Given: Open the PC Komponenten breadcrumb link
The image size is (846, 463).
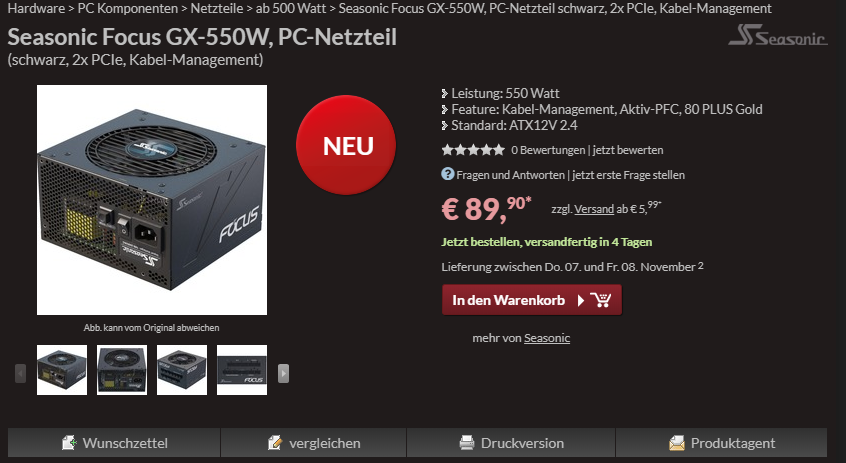Looking at the screenshot, I should pyautogui.click(x=128, y=9).
